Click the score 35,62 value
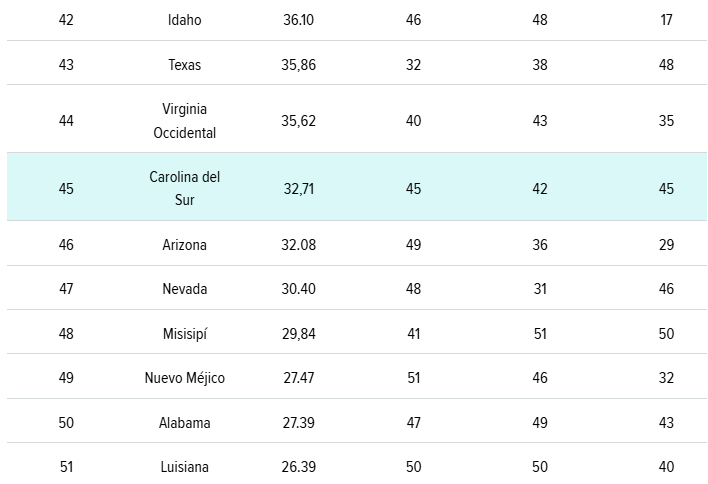Screen dimensions: 708x484 (299, 120)
